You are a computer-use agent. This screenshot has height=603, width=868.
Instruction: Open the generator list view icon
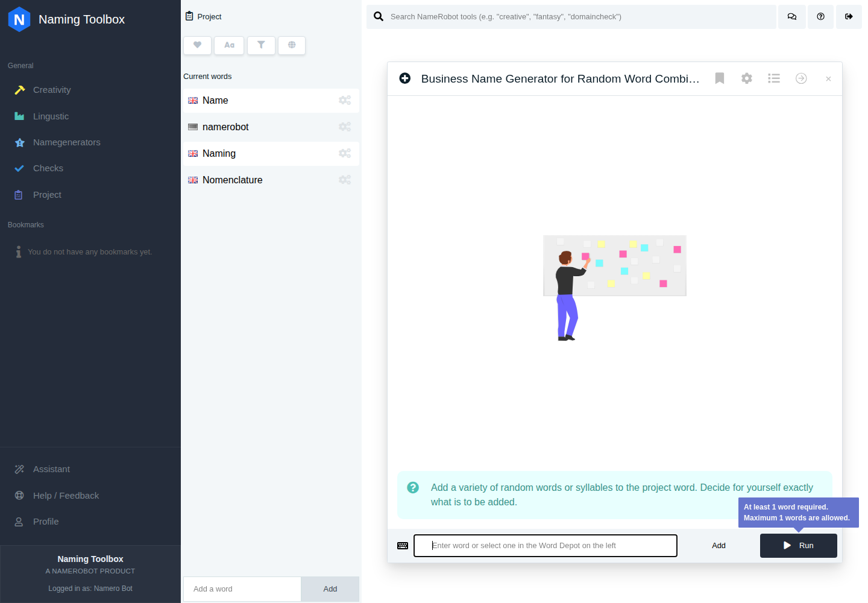[x=774, y=78]
